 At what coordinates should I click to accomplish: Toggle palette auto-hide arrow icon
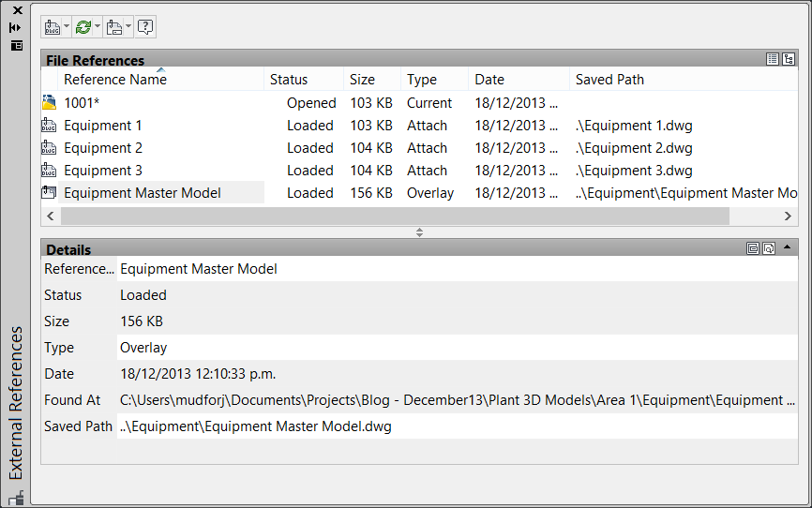(16, 27)
